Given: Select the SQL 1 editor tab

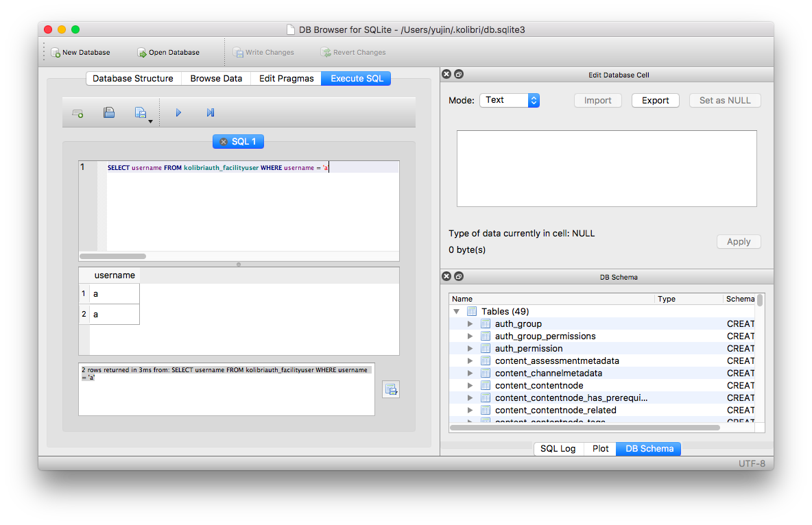Looking at the screenshot, I should coord(238,142).
